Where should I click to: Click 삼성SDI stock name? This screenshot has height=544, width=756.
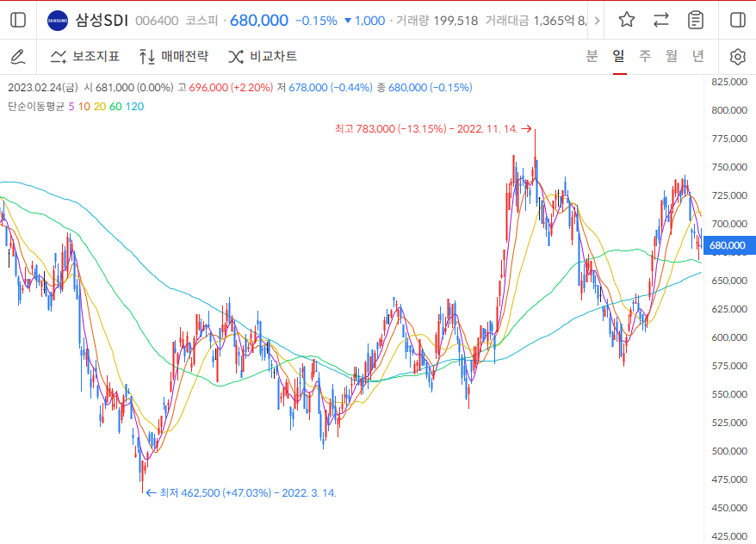click(102, 21)
